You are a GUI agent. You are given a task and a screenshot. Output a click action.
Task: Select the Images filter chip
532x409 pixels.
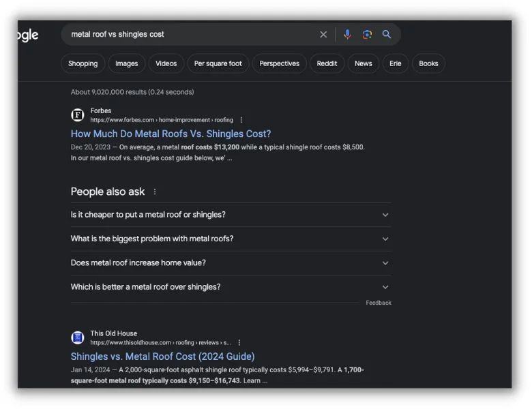click(x=127, y=63)
